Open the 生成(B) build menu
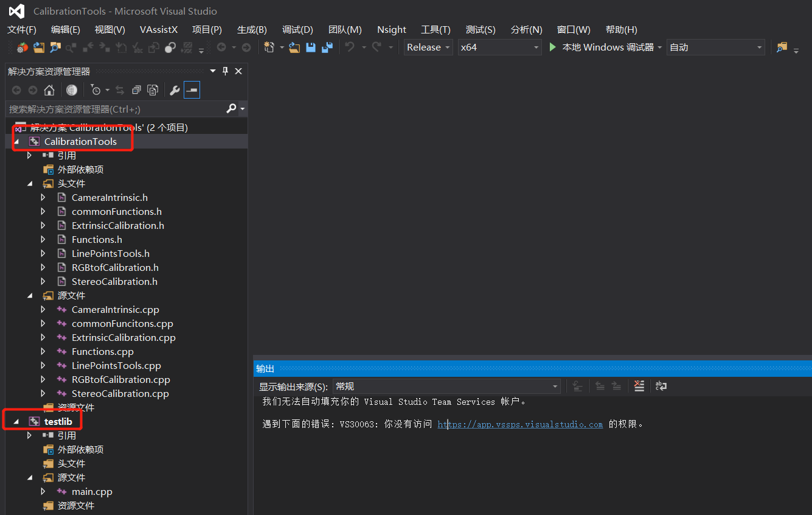 click(252, 29)
